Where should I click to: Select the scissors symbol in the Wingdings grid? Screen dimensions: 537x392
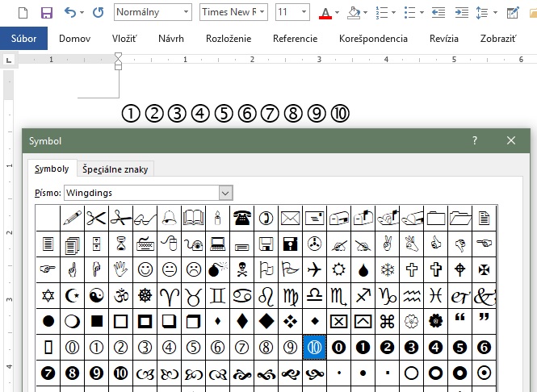(x=97, y=216)
